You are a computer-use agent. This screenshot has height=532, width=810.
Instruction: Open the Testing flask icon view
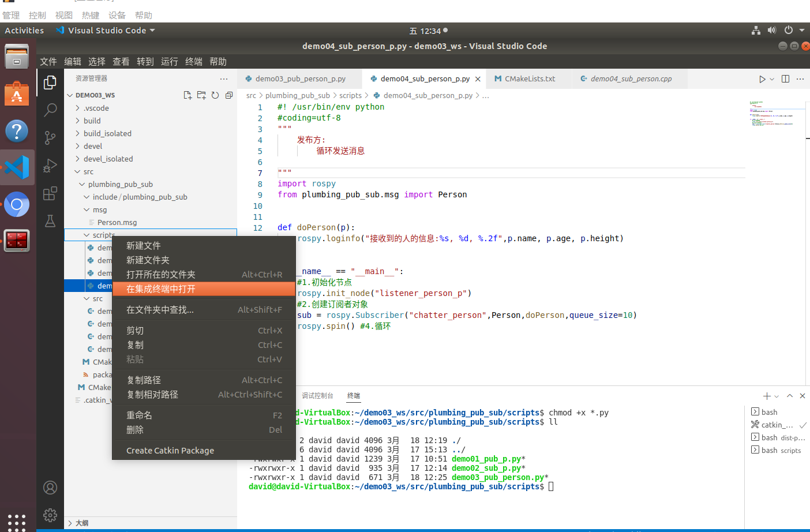pos(50,221)
